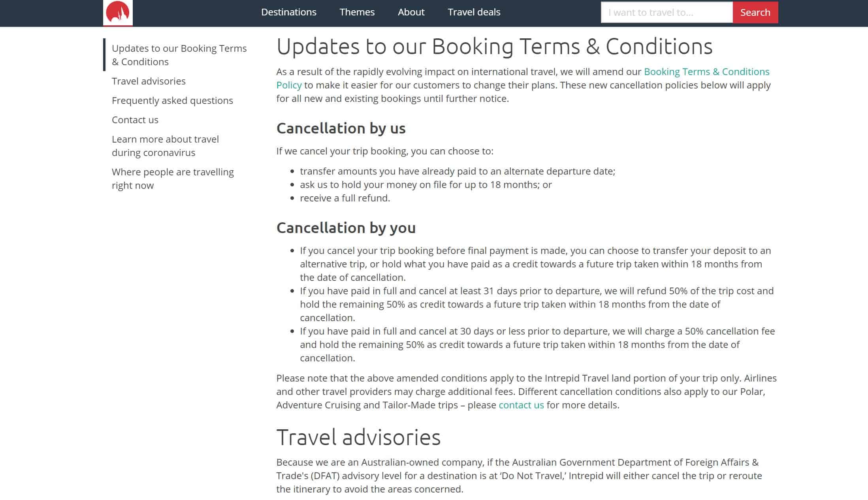Click the Cancellation by you heading
Image resolution: width=868 pixels, height=500 pixels.
(346, 228)
